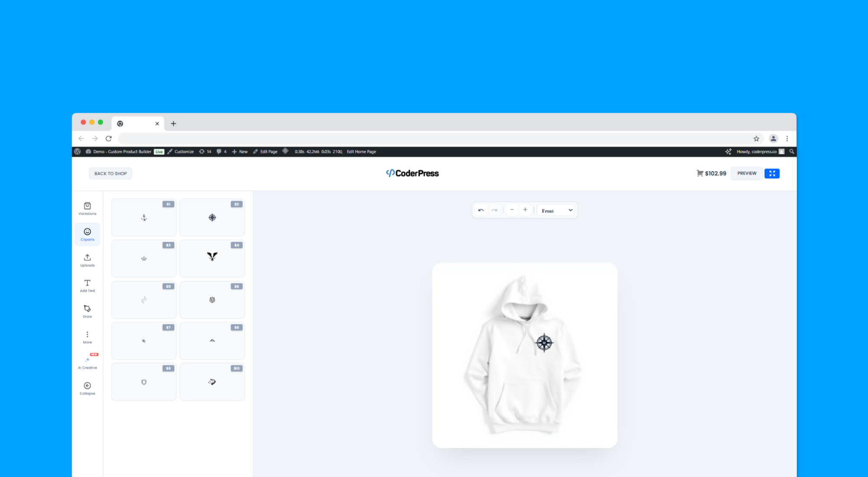The image size is (868, 477).
Task: Focus the browser address bar
Action: pyautogui.click(x=434, y=138)
